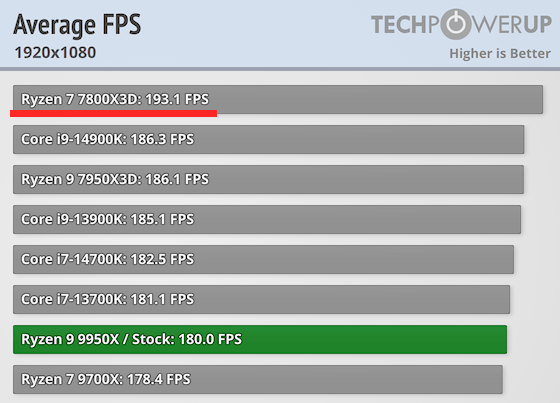Click the Higher is Better label
560x403 pixels.
pyautogui.click(x=500, y=54)
